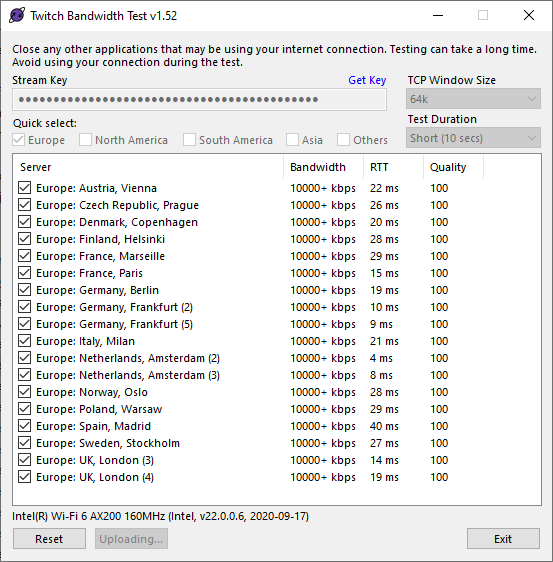
Task: Select the 22 ms RTT for Vienna
Action: 384,188
